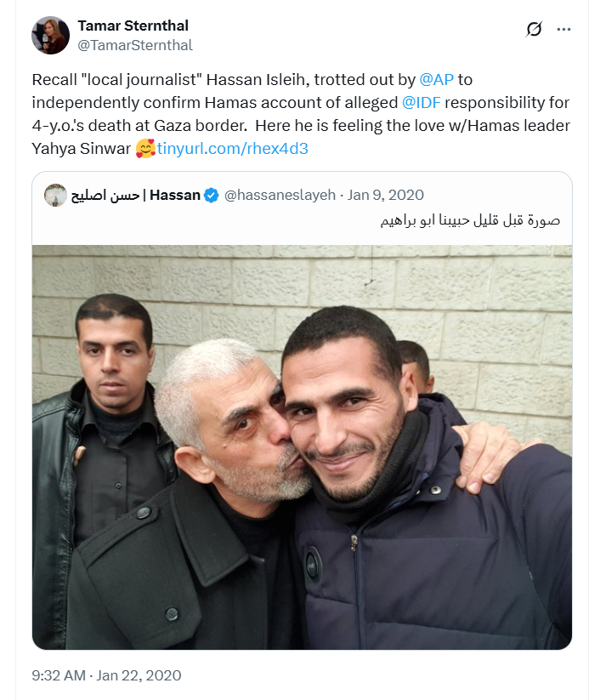Image resolution: width=600 pixels, height=700 pixels.
Task: Open the tinyurl.com/rhex4d3 link
Action: (x=232, y=149)
